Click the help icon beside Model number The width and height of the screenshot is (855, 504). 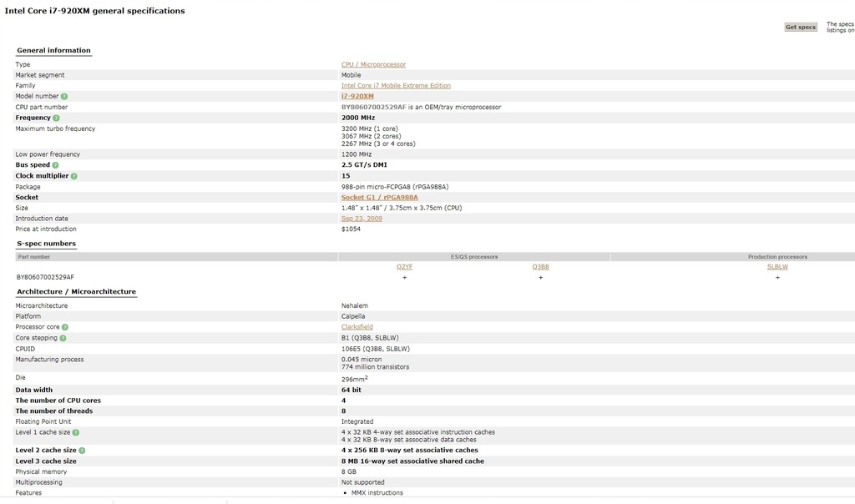click(x=64, y=97)
